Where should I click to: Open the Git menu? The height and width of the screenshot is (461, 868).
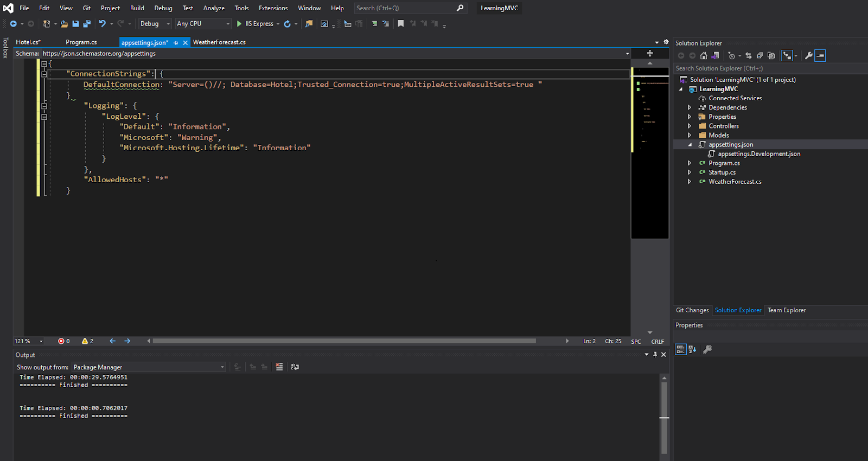[87, 8]
